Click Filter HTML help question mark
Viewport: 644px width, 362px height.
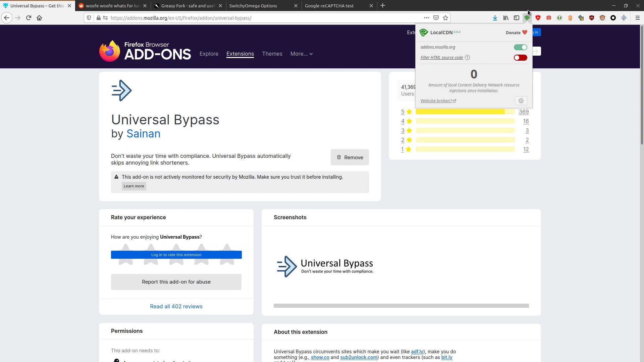[468, 58]
